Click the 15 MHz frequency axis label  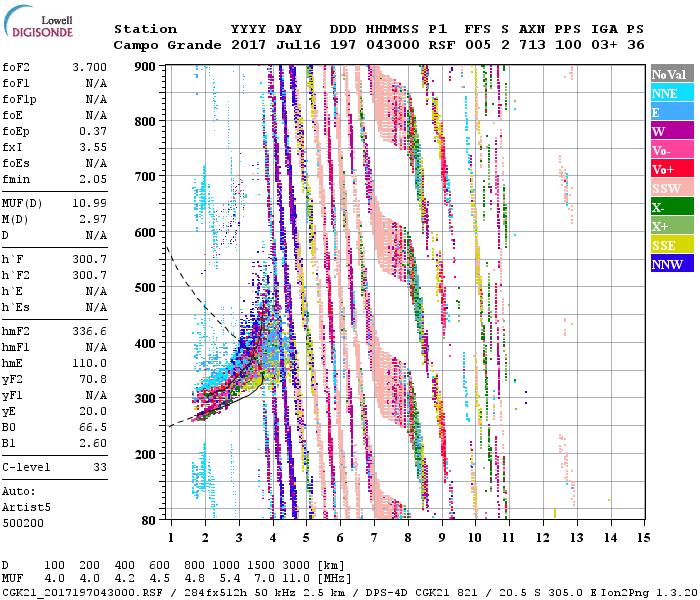[x=642, y=537]
